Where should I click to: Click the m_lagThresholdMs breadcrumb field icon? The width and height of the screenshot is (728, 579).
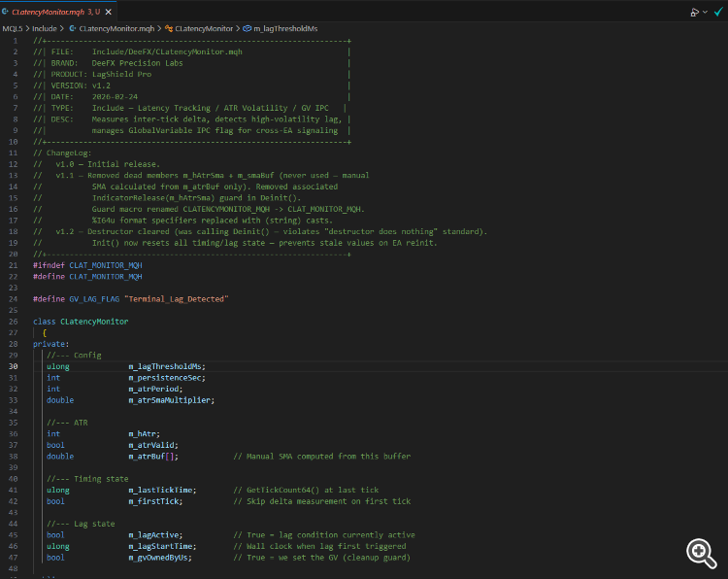click(246, 28)
